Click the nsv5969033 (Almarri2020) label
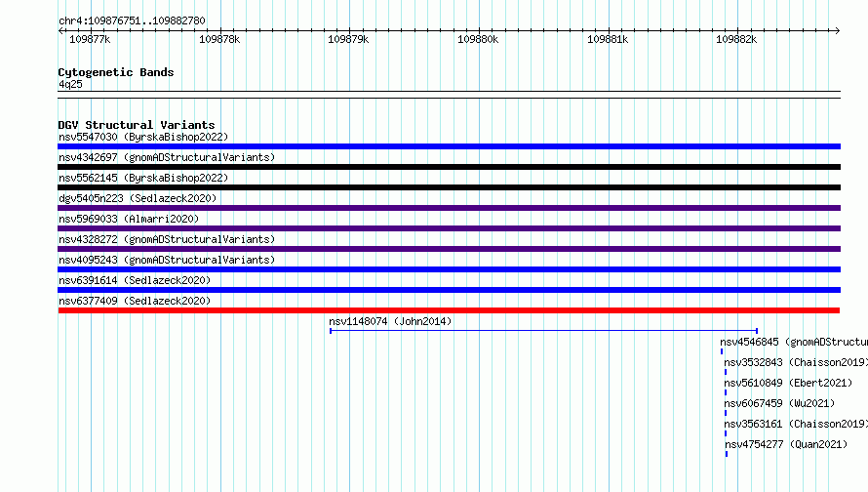The height and width of the screenshot is (492, 868). (129, 219)
